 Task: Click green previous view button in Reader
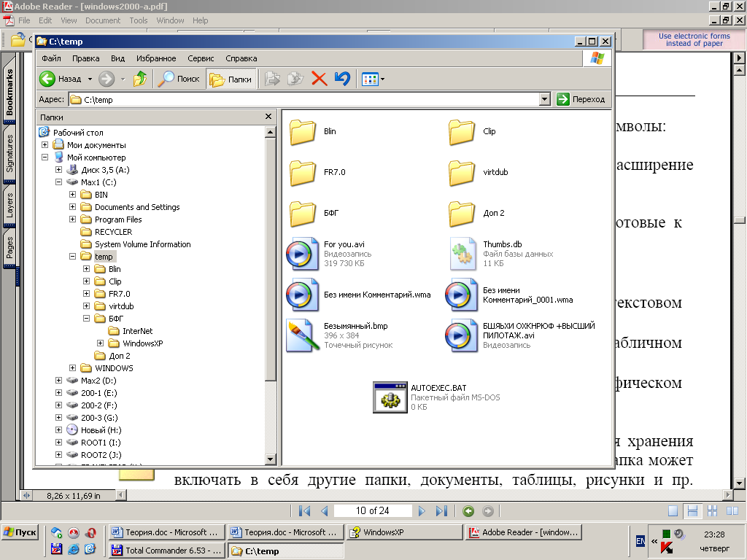[x=468, y=511]
